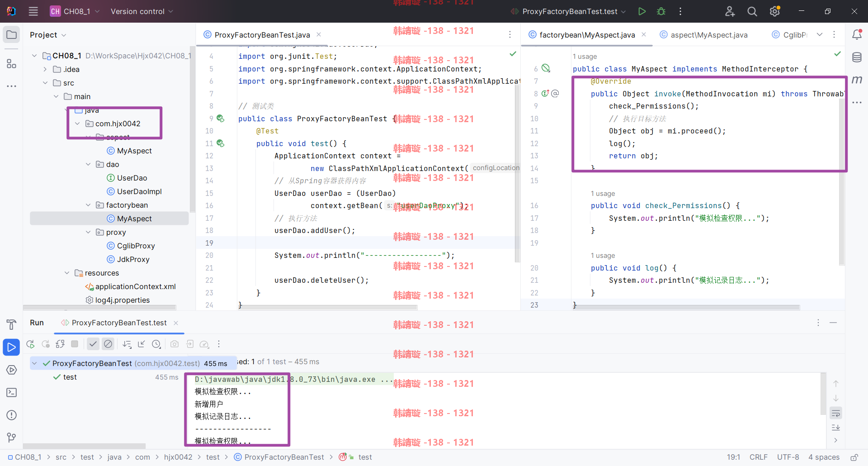Open the Code With Me icon in the title bar
Viewport: 868px width, 466px height.
pos(730,11)
